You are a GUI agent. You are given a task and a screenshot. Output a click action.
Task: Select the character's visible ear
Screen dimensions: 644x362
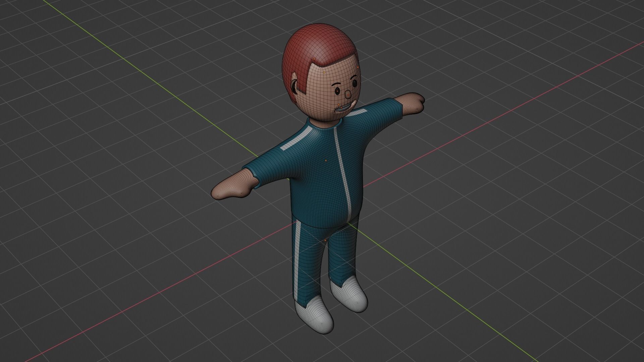(x=294, y=86)
